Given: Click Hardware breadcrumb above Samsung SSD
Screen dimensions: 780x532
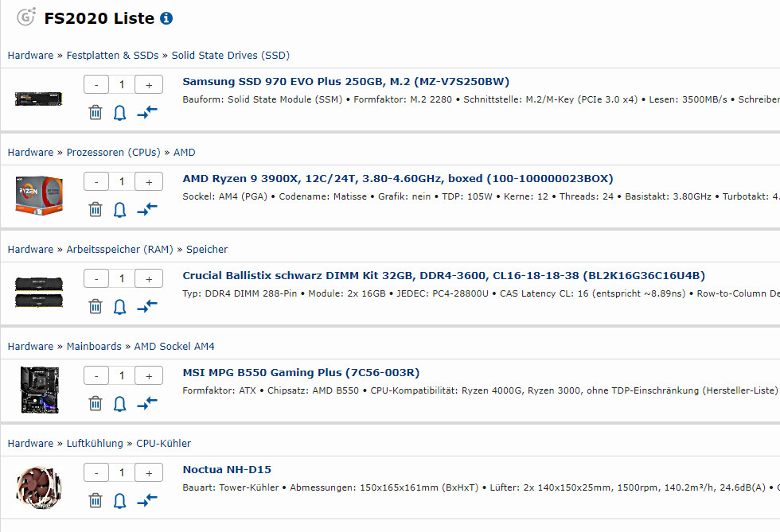Looking at the screenshot, I should coord(30,55).
